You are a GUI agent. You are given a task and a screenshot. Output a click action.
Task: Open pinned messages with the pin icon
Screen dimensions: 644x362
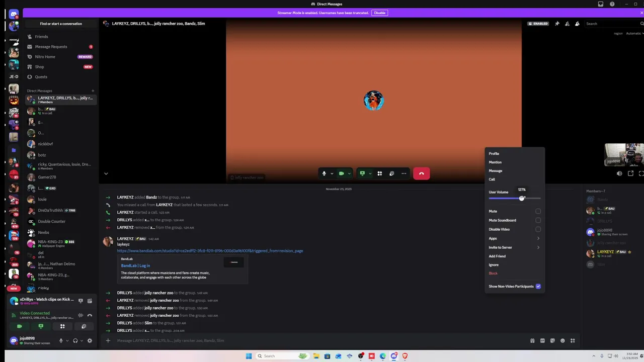pos(557,24)
